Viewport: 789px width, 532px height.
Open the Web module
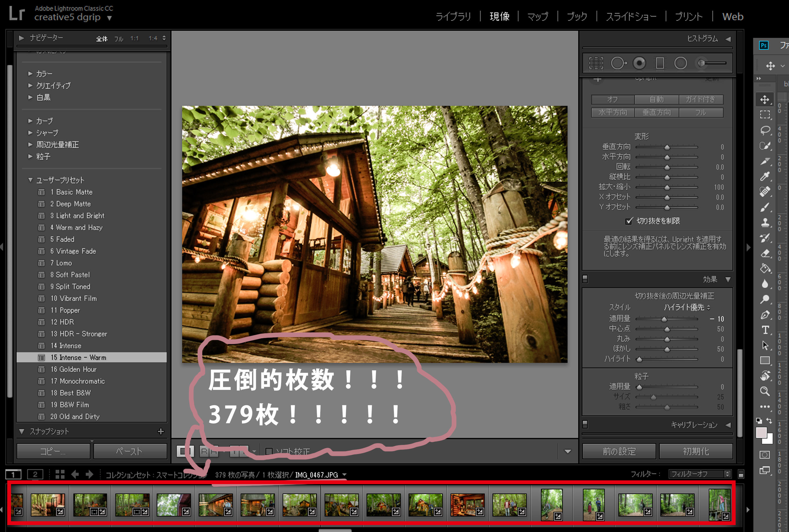[x=733, y=16]
